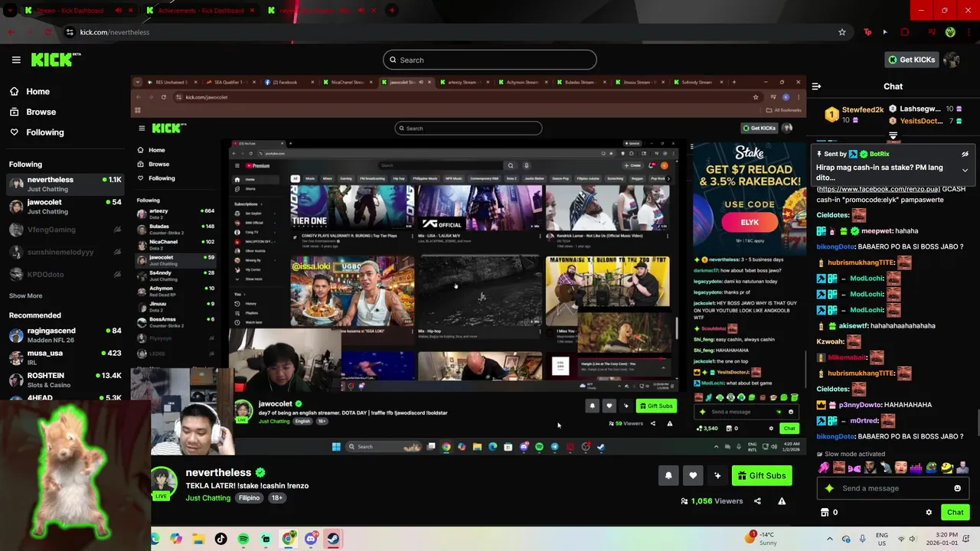Select nevertheless channel in Following list

pyautogui.click(x=65, y=184)
